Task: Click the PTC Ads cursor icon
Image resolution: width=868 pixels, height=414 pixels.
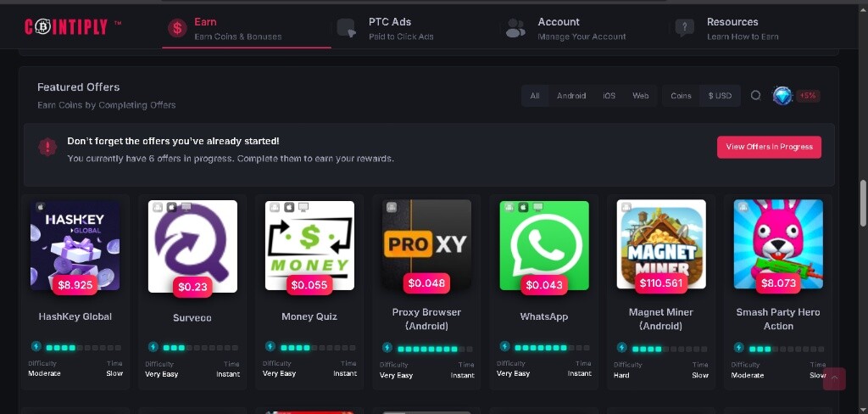Action: 347,28
